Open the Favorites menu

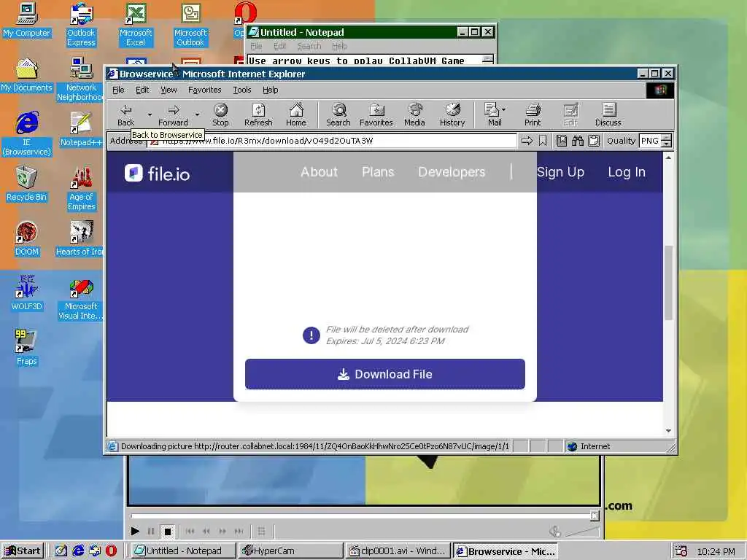click(204, 90)
